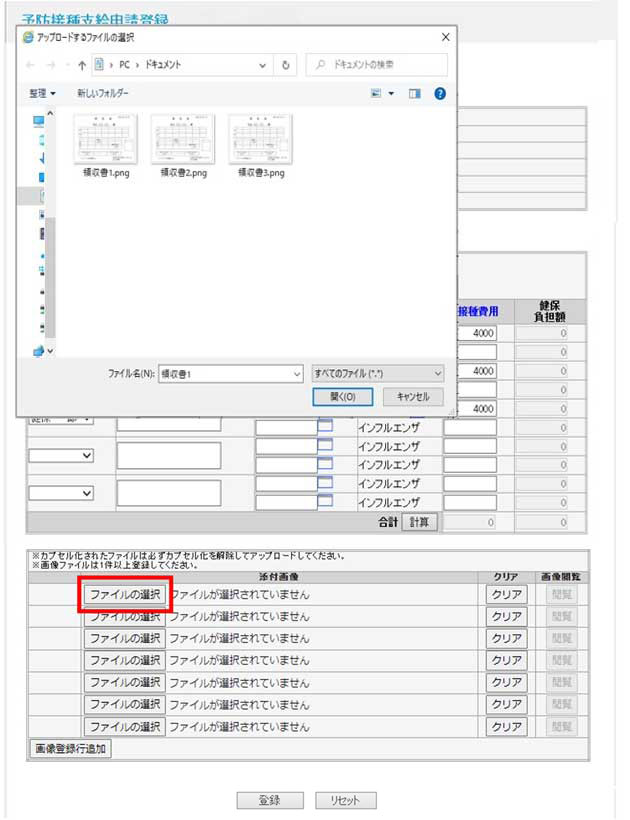Image resolution: width=630 pixels, height=820 pixels.
Task: Click the 計算 button beside 合計
Action: [x=419, y=522]
